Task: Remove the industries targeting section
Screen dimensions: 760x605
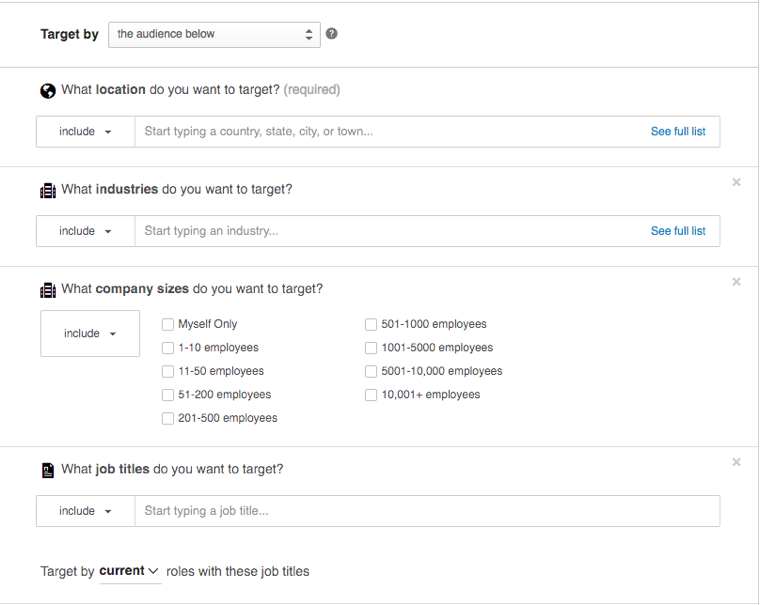Action: tap(736, 182)
